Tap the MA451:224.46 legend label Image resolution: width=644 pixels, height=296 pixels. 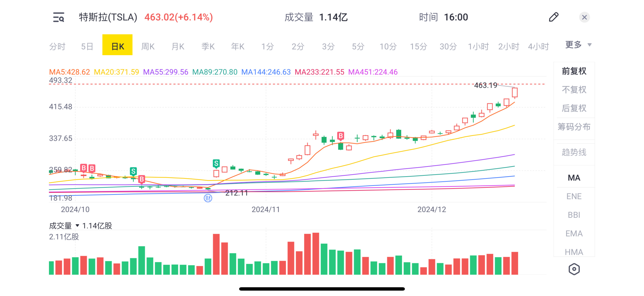[373, 72]
